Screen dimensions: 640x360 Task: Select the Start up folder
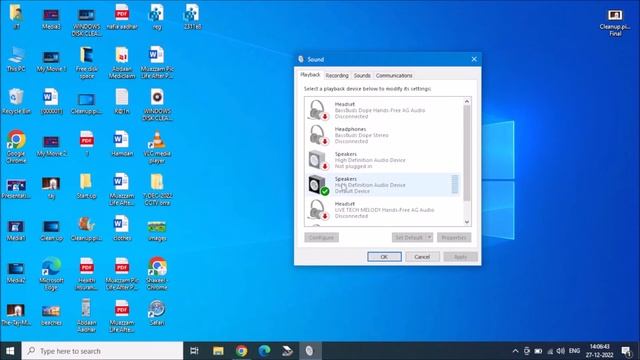click(87, 187)
